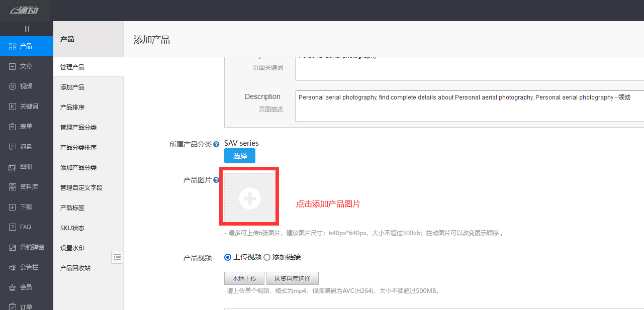Open the 图册 section
This screenshot has height=310, width=644.
click(26, 166)
